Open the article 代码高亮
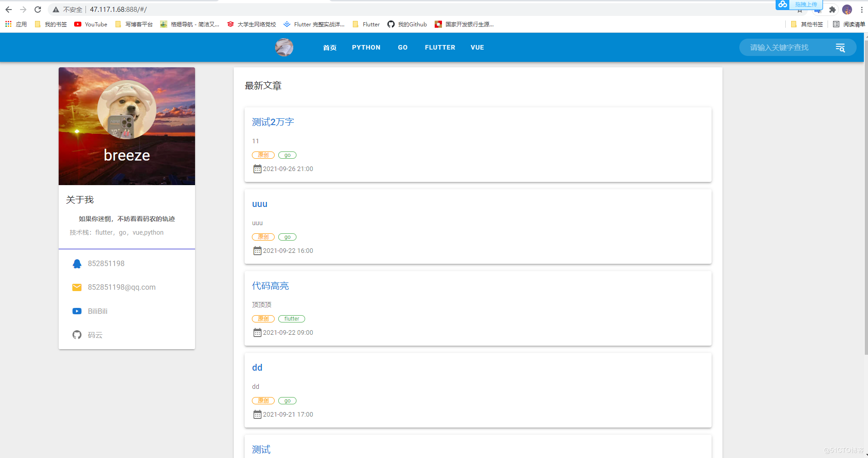The width and height of the screenshot is (868, 458). tap(271, 286)
